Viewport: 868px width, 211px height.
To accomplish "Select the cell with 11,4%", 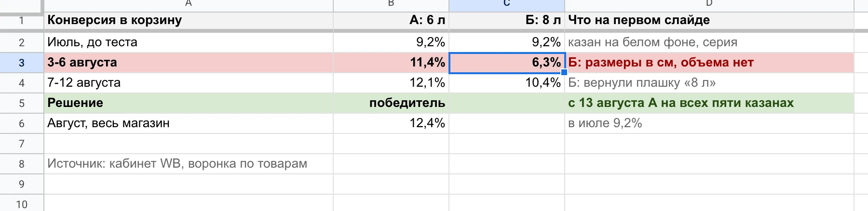I will 391,63.
